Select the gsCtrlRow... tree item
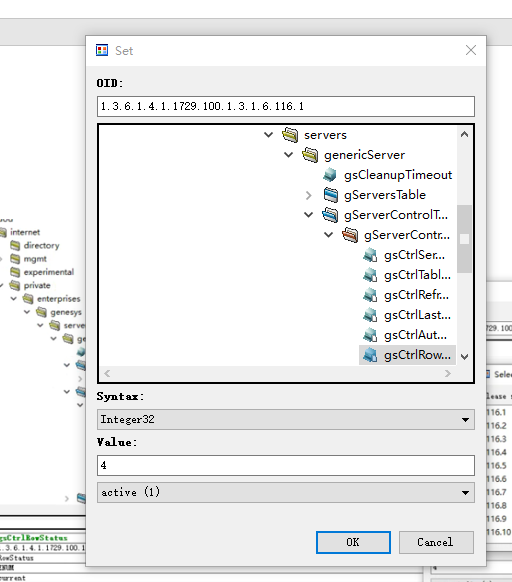Viewport: 512px width, 582px height. [x=417, y=355]
